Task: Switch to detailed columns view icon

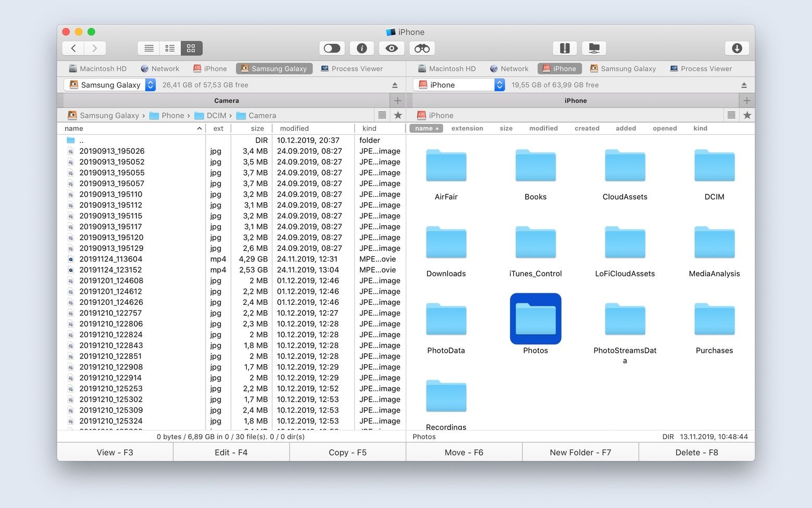Action: pos(170,48)
